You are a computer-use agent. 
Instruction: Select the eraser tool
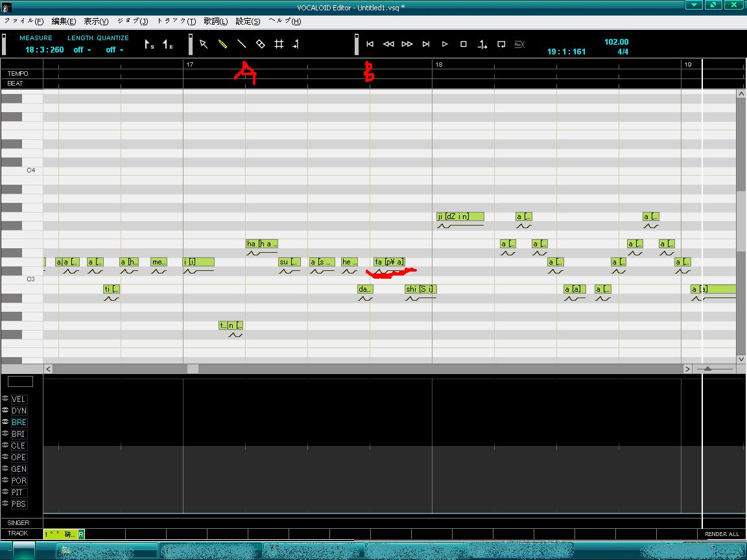260,44
